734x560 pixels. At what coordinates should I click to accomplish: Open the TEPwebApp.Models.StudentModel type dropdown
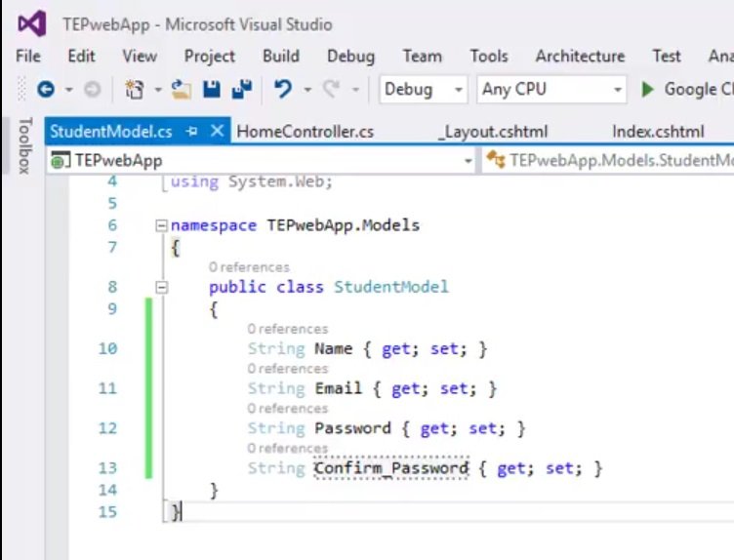tap(608, 160)
